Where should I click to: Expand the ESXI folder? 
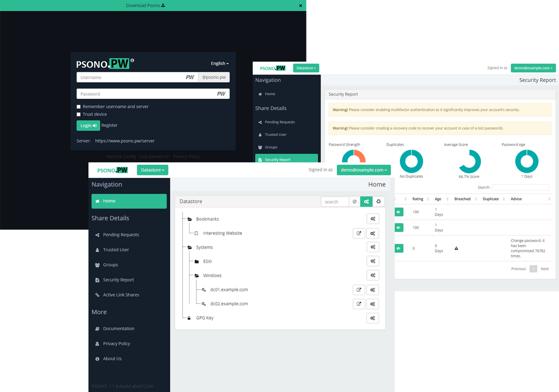(197, 262)
